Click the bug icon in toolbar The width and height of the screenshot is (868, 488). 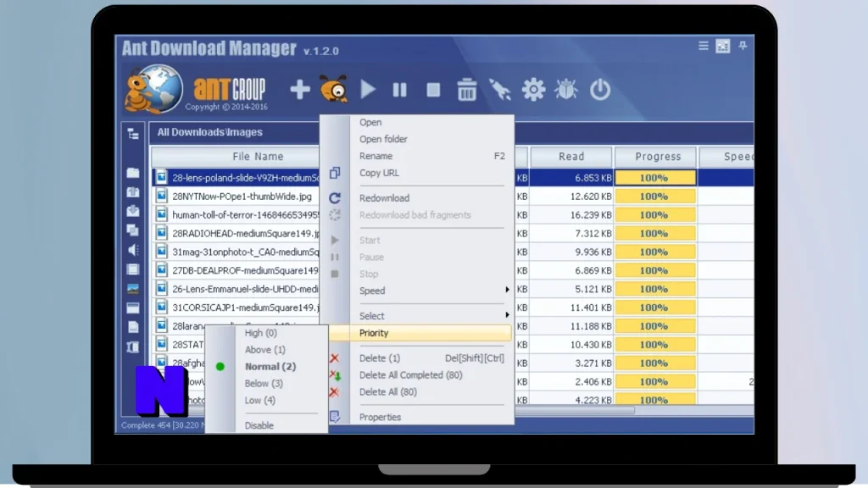[565, 90]
